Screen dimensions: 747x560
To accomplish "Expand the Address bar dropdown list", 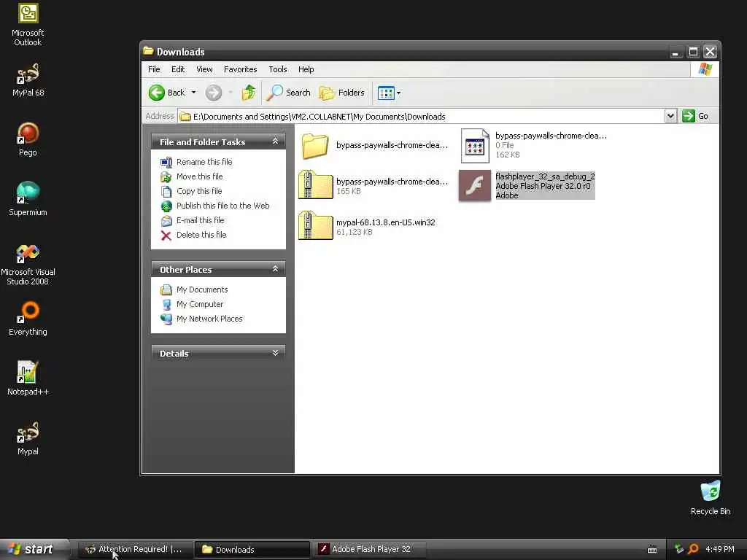I will pyautogui.click(x=670, y=116).
